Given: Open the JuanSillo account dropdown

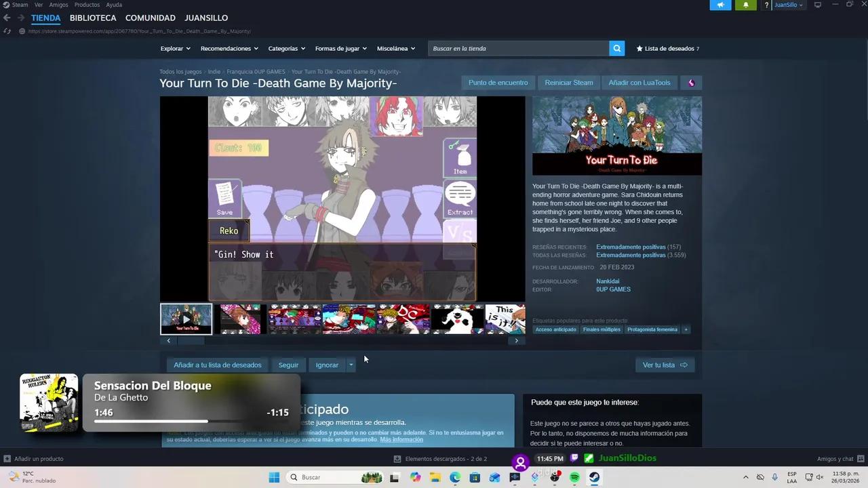Looking at the screenshot, I should pos(789,5).
